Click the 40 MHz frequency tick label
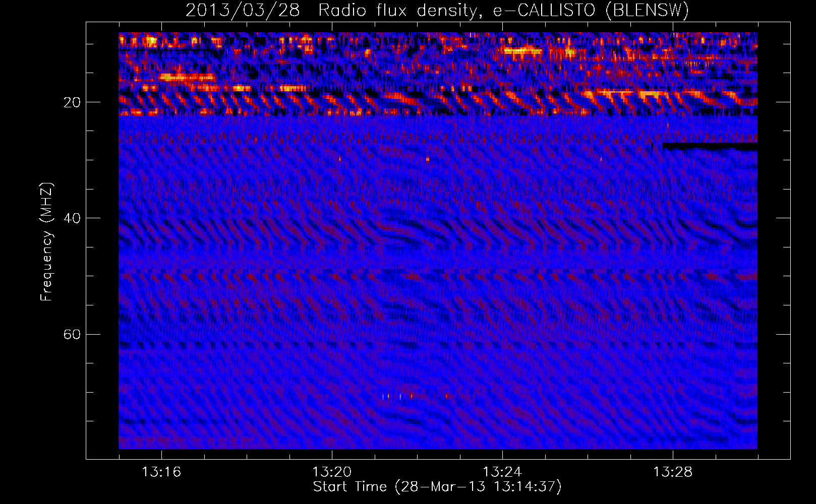Screen dimensions: 816x504 tap(72, 218)
